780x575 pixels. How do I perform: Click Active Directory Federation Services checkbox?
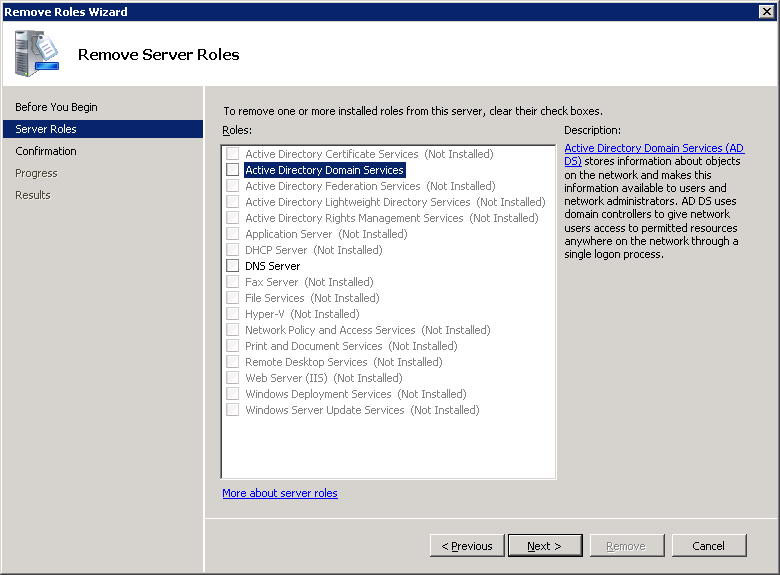[x=232, y=186]
